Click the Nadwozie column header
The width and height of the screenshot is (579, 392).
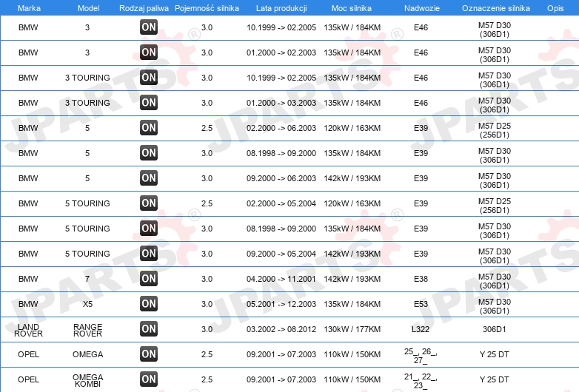[422, 8]
